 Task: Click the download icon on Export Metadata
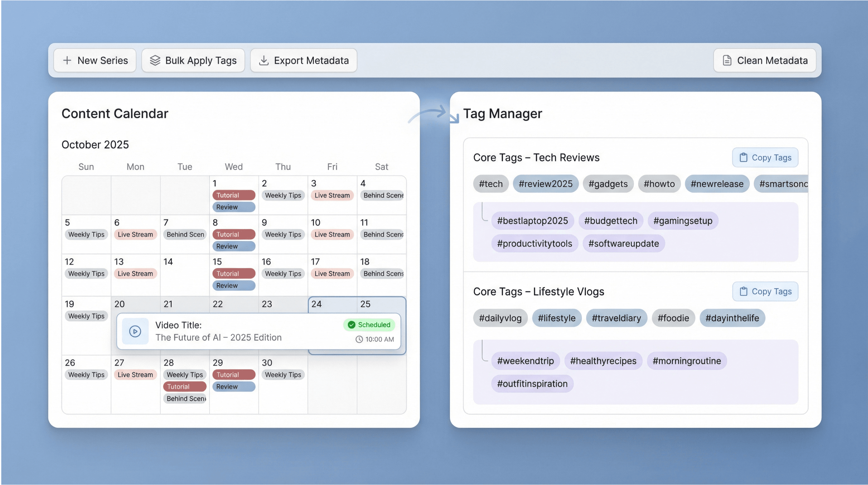click(263, 60)
